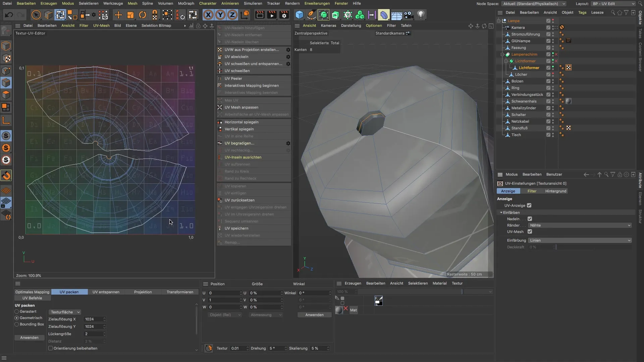This screenshot has width=644, height=362.
Task: Select the Rotate tool icon
Action: (143, 15)
